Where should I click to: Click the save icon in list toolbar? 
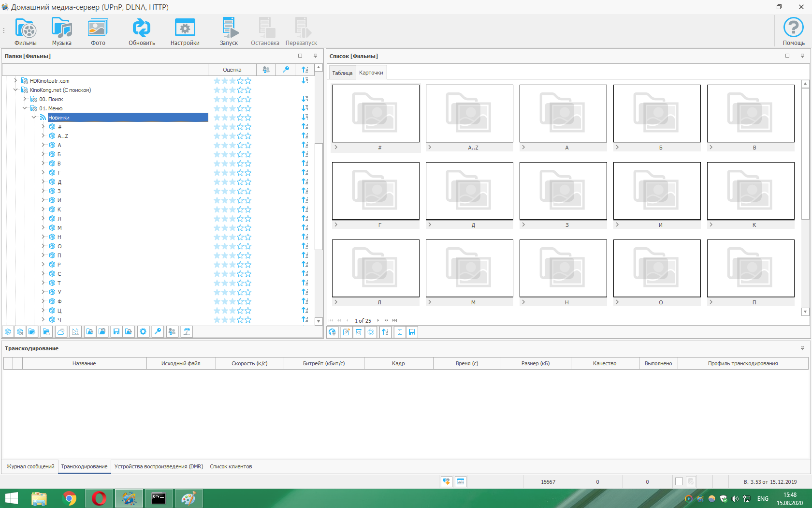[x=412, y=332]
